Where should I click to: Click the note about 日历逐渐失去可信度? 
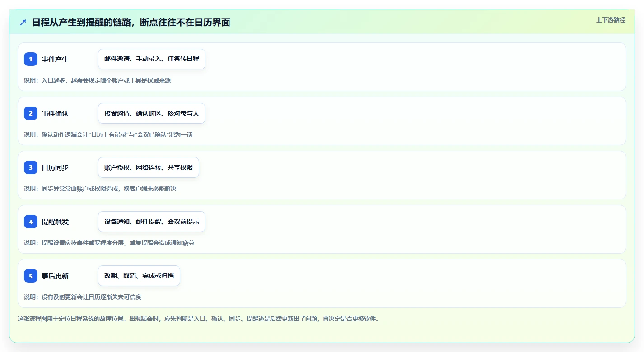tap(83, 297)
